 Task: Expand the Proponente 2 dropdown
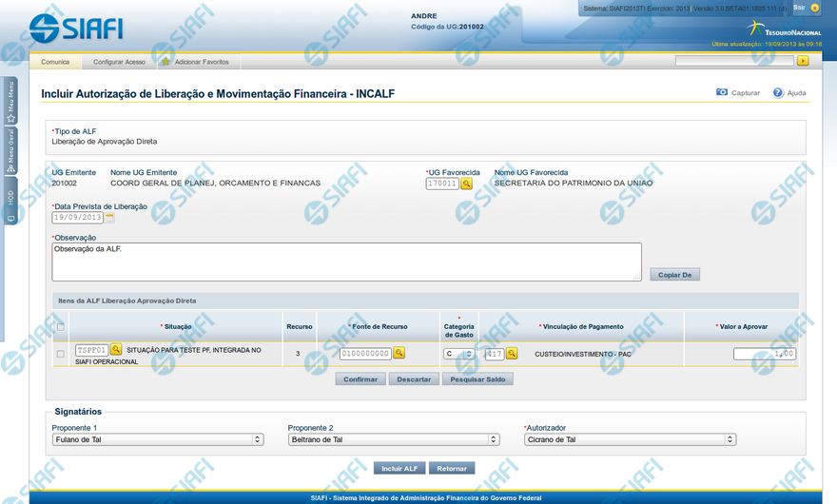(393, 439)
